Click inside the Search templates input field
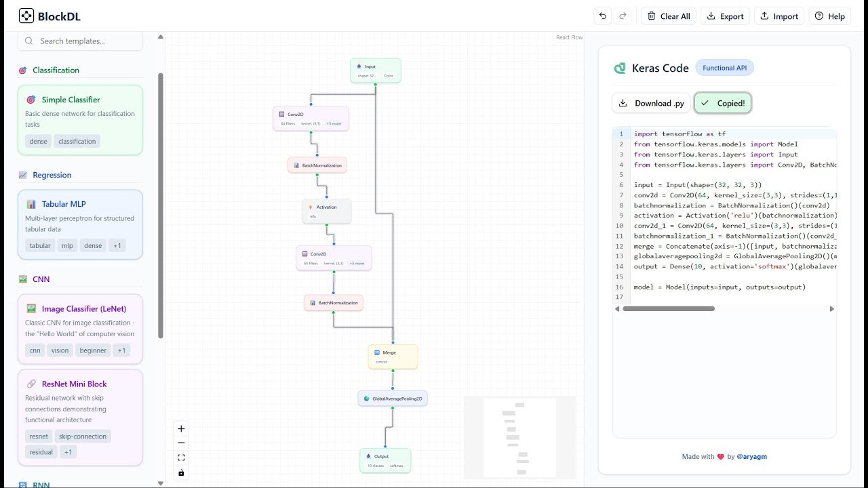The image size is (868, 488). 81,41
